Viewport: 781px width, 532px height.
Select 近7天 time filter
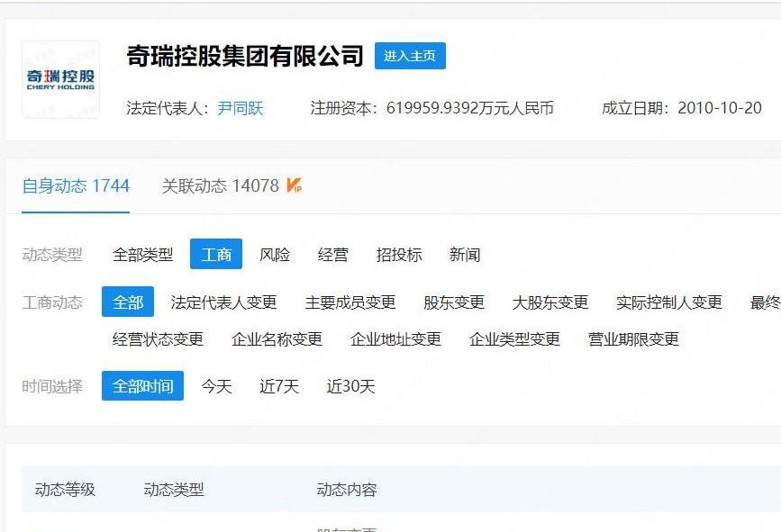[279, 386]
